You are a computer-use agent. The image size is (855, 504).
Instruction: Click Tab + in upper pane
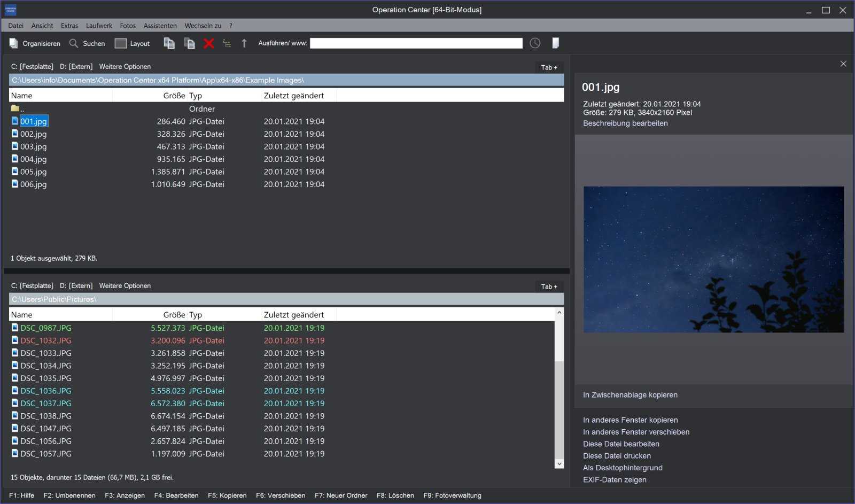click(x=549, y=67)
